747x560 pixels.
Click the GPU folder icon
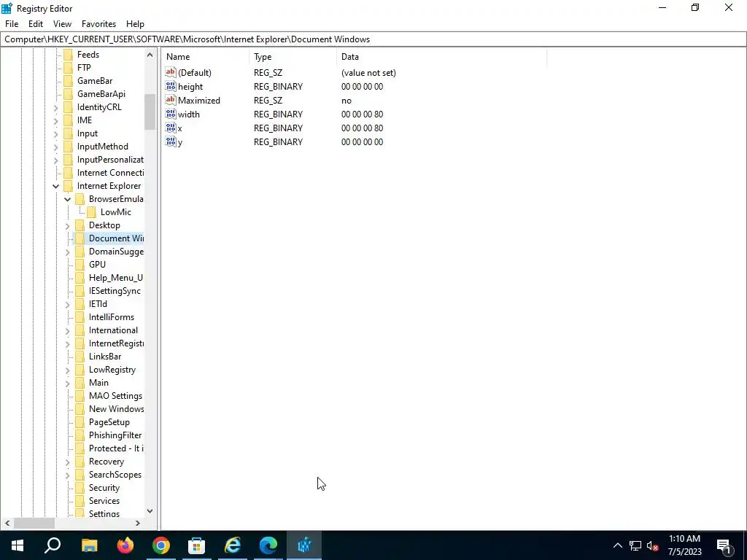coord(80,264)
